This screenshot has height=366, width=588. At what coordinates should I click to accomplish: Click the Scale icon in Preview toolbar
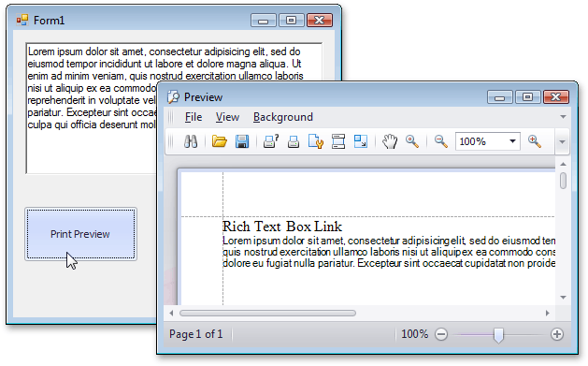pos(361,141)
